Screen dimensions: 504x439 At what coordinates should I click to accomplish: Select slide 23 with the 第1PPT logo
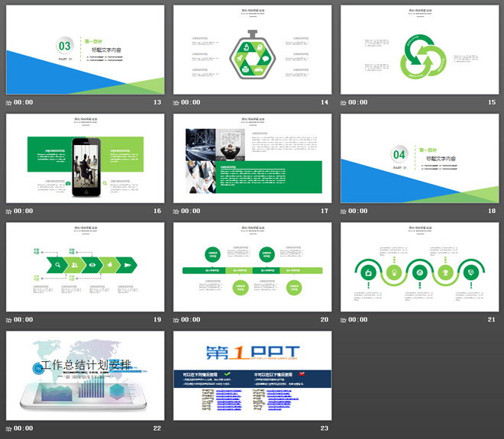252,376
